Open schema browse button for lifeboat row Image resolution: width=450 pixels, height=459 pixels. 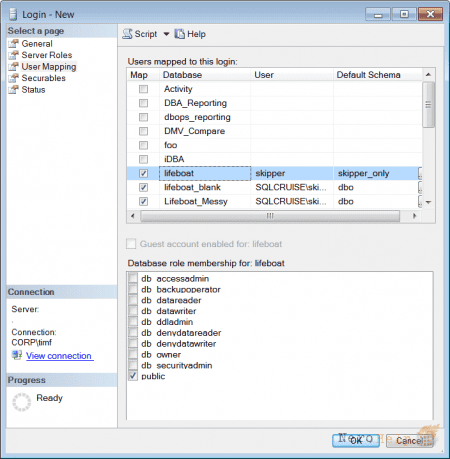420,173
